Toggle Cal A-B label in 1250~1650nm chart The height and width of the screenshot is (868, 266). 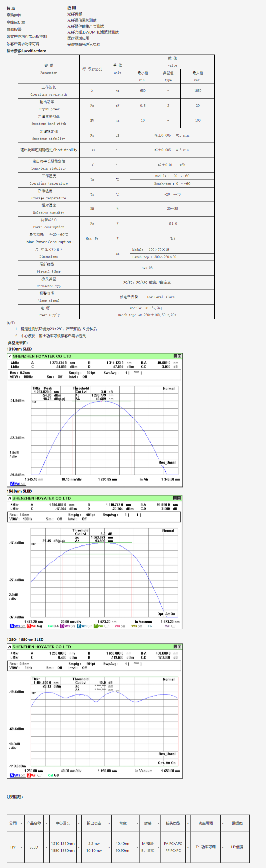(x=53, y=775)
